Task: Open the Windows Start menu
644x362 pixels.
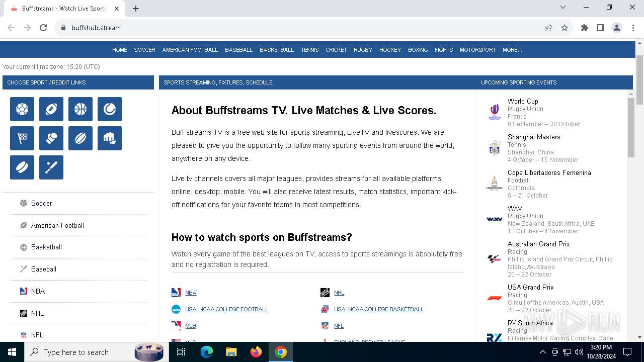Action: (12, 352)
